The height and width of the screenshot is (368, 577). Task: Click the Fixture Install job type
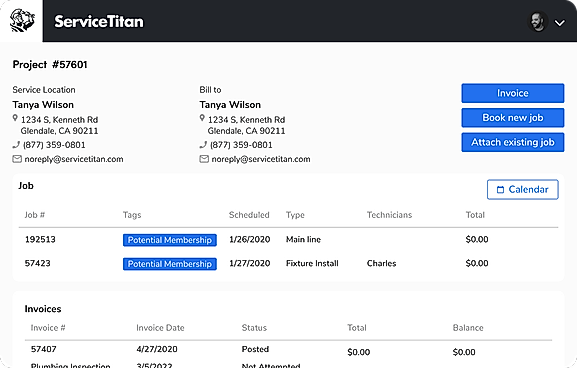(x=312, y=263)
